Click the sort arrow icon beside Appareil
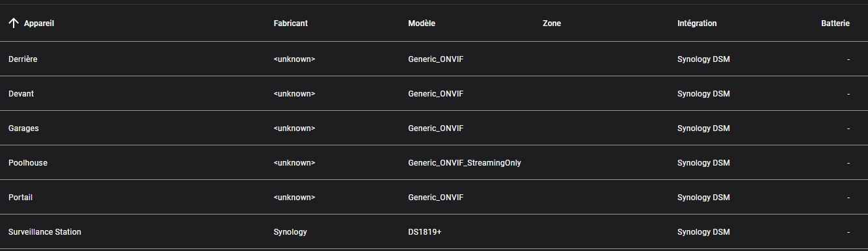The height and width of the screenshot is (251, 868). tap(13, 23)
